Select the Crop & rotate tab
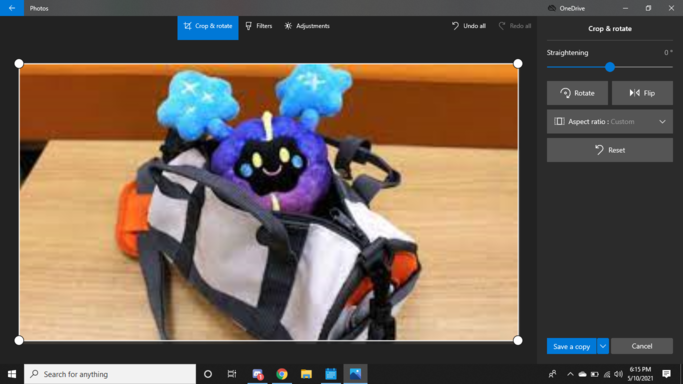Viewport: 683px width, 384px height. click(x=208, y=26)
